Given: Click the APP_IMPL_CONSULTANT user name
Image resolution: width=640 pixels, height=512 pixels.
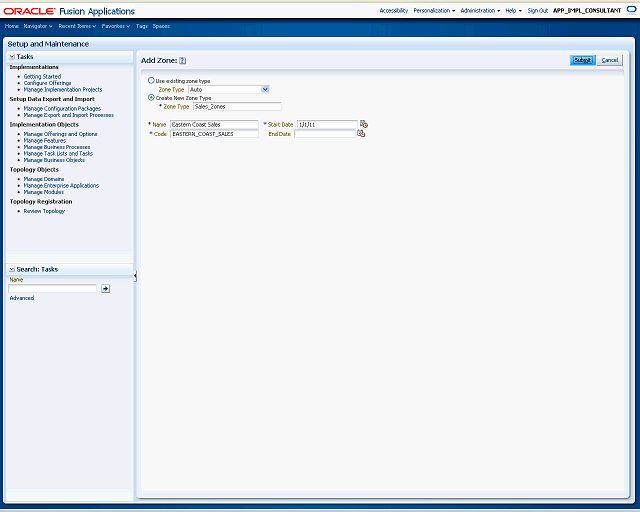Looking at the screenshot, I should (x=587, y=11).
